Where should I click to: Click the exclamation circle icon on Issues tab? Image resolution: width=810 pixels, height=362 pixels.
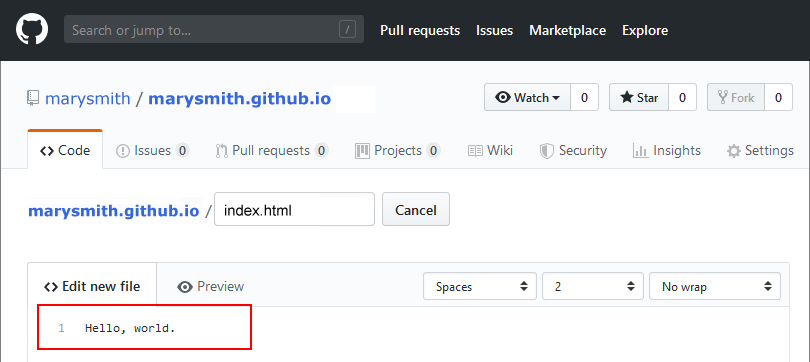click(122, 151)
